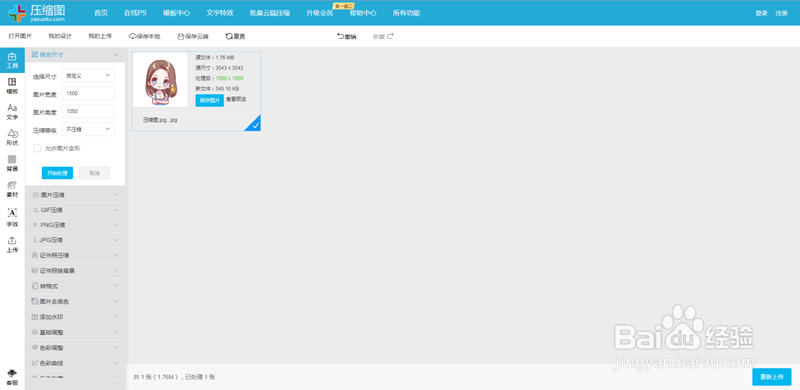Viewport: 800px width, 390px height.
Task: Select the 文字 text tool icon
Action: tap(12, 112)
